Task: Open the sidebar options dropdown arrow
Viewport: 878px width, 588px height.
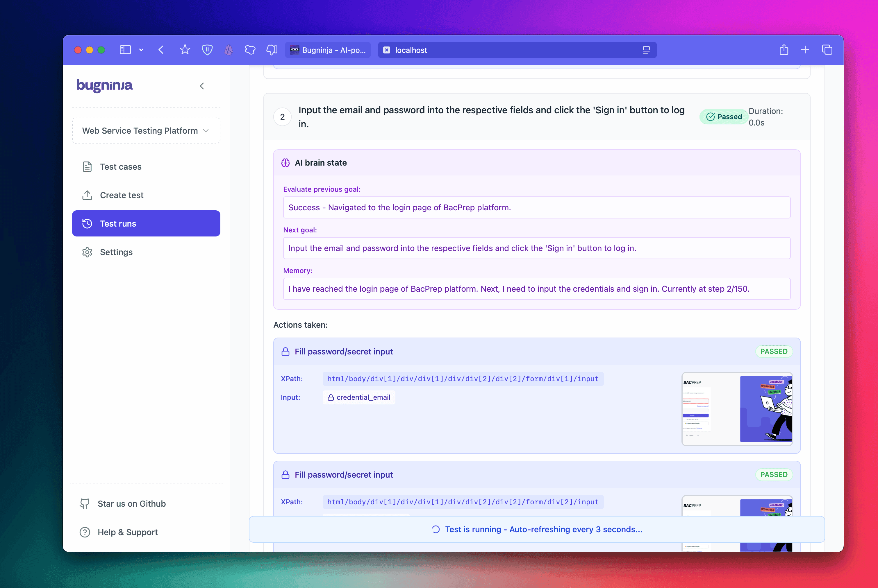Action: coord(141,50)
